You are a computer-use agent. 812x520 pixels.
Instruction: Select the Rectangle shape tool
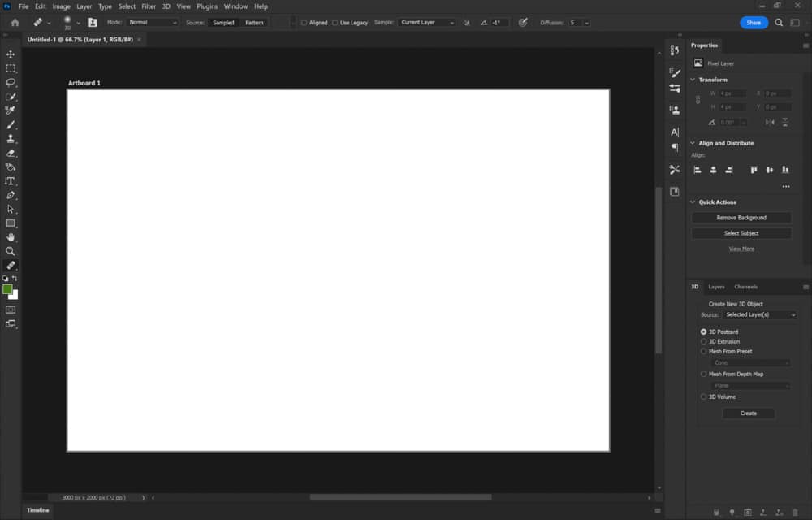tap(11, 223)
